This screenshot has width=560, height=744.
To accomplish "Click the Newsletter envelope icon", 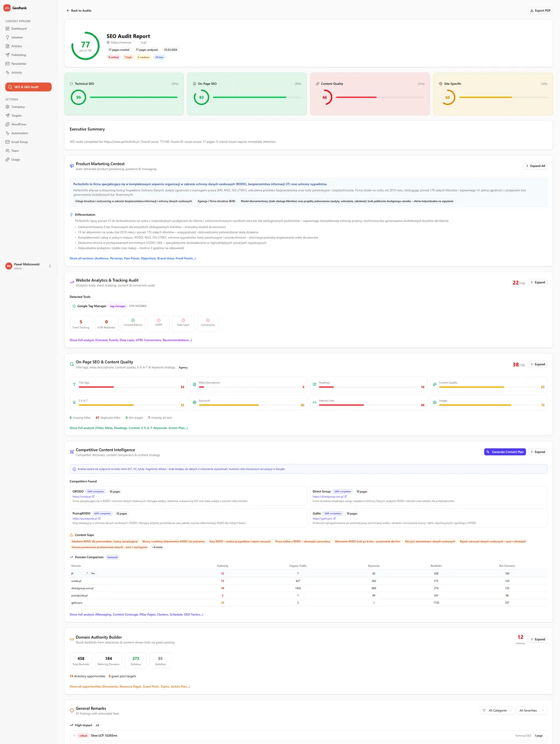I will 7,64.
